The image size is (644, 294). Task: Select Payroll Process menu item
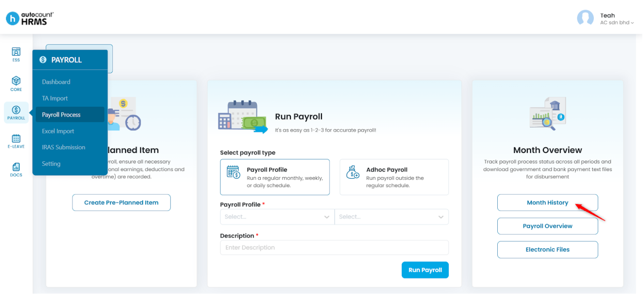(70, 114)
